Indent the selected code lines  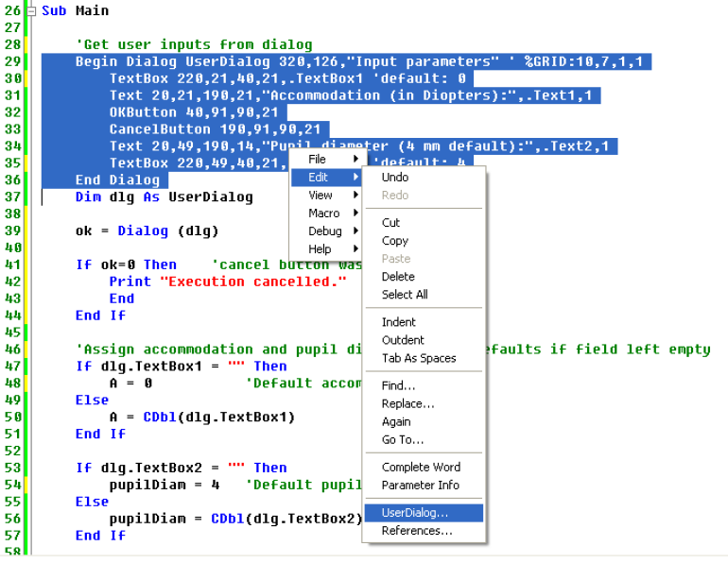point(398,322)
